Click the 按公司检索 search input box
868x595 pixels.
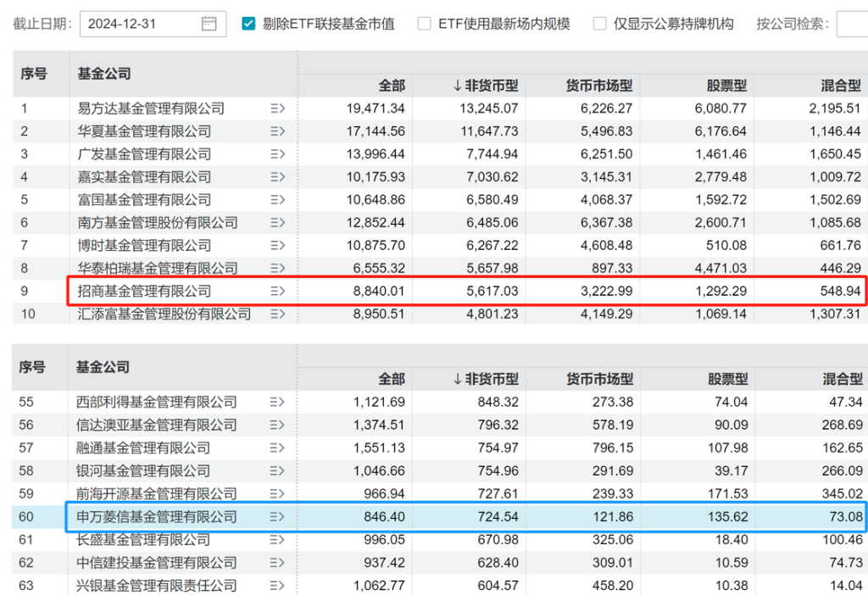(x=852, y=24)
